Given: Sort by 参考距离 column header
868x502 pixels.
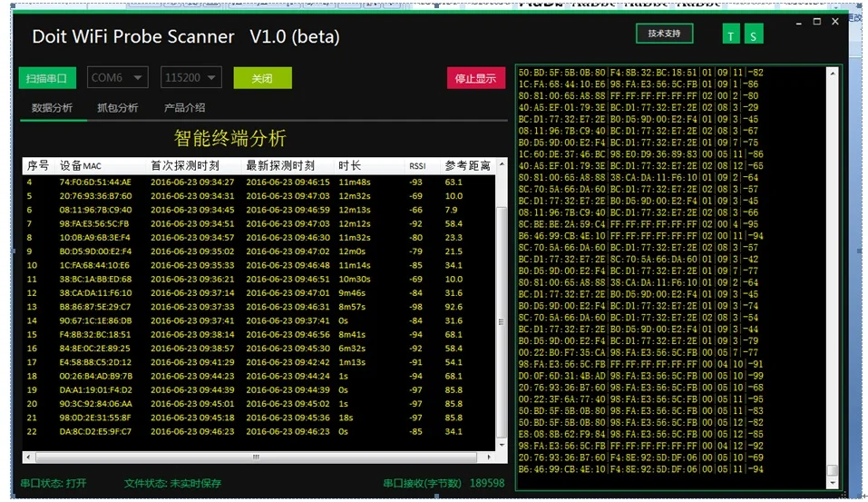Looking at the screenshot, I should 468,166.
